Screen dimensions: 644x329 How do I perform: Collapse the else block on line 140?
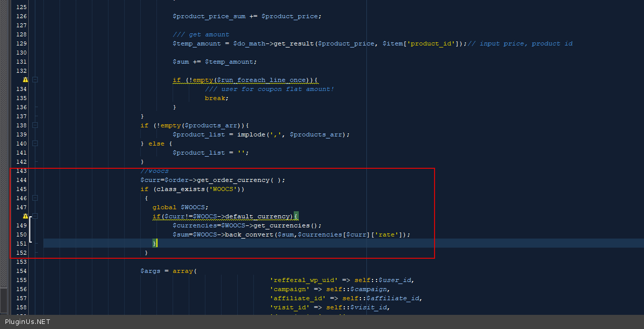[x=35, y=144]
